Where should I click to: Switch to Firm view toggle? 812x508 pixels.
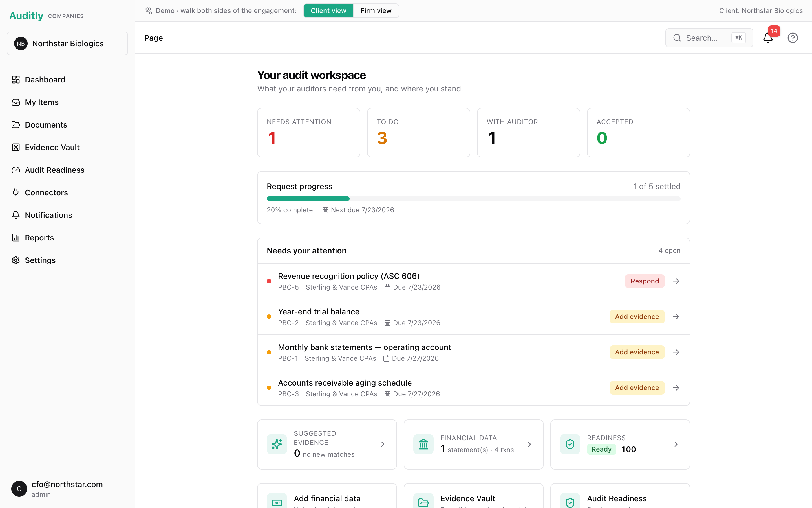click(376, 11)
